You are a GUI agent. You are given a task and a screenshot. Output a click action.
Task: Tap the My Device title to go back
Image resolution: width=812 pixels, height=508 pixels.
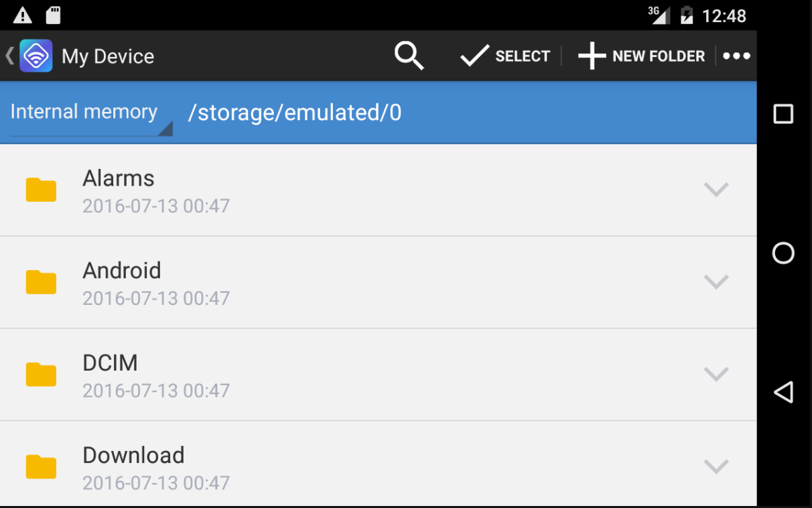(x=108, y=56)
